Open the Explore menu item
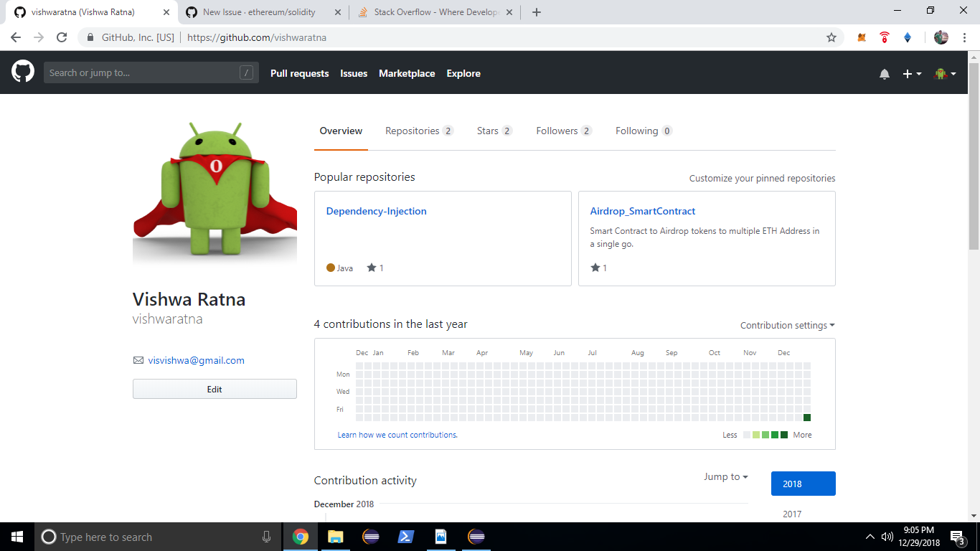Screen dimensions: 980x551 (463, 73)
